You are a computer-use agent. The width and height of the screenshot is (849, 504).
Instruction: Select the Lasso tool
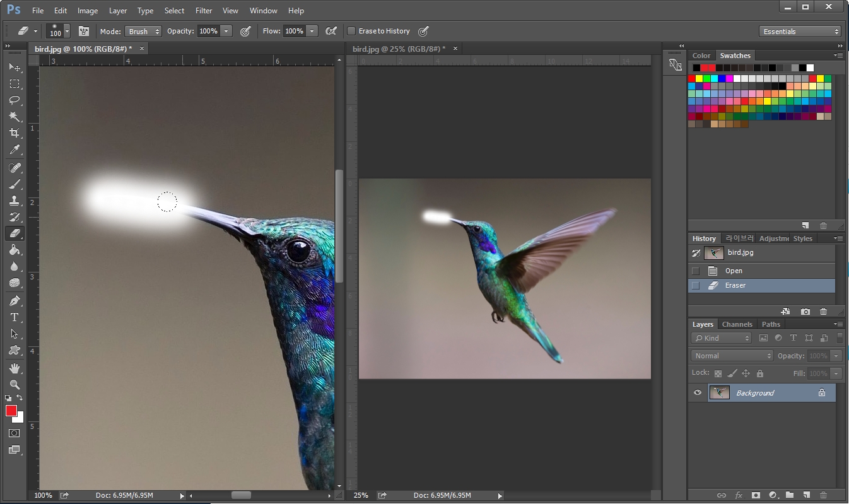click(15, 100)
